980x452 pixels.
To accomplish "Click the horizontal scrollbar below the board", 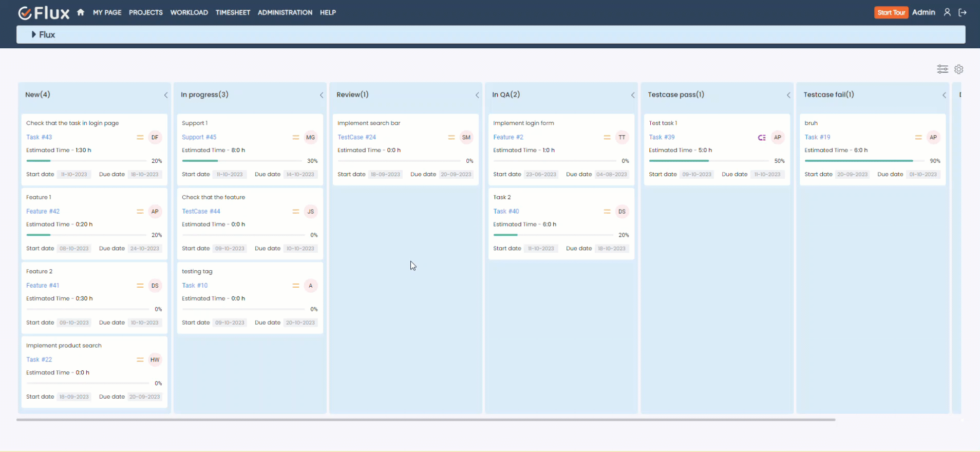I will click(425, 420).
